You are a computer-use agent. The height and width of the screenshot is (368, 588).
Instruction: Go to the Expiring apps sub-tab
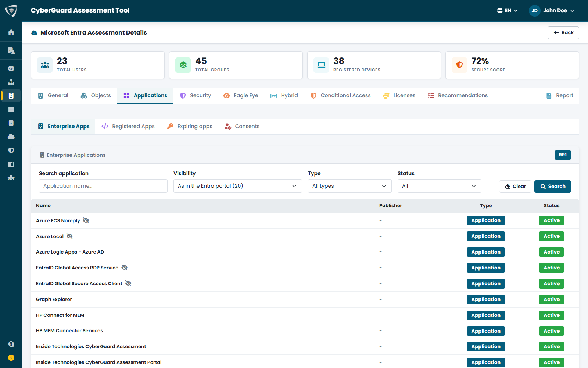pos(190,127)
